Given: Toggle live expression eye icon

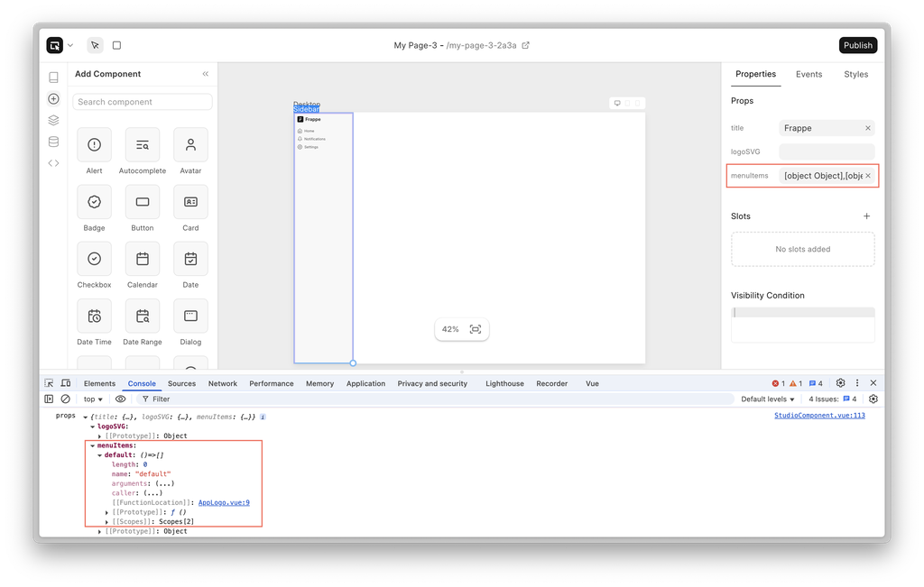Looking at the screenshot, I should click(x=121, y=399).
